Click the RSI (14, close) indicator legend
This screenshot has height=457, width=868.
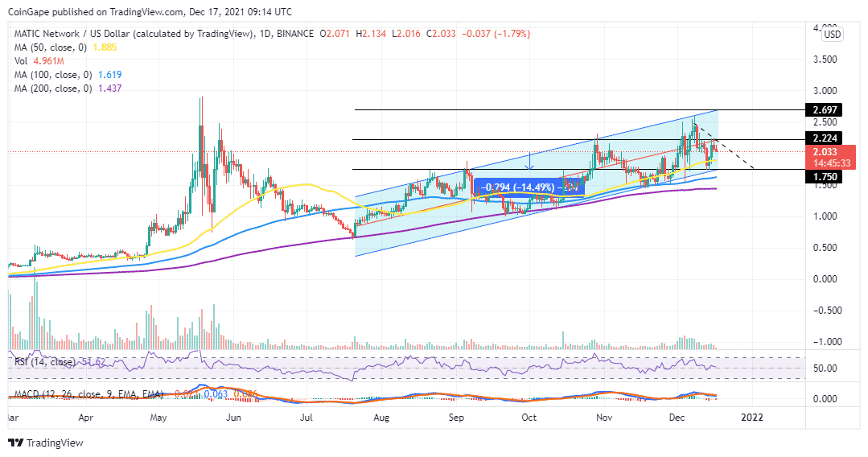coord(45,362)
